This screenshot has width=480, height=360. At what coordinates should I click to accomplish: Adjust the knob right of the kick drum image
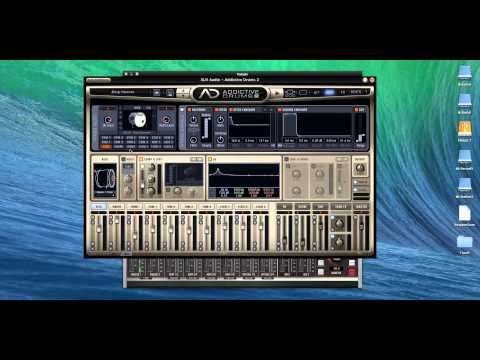pos(166,119)
